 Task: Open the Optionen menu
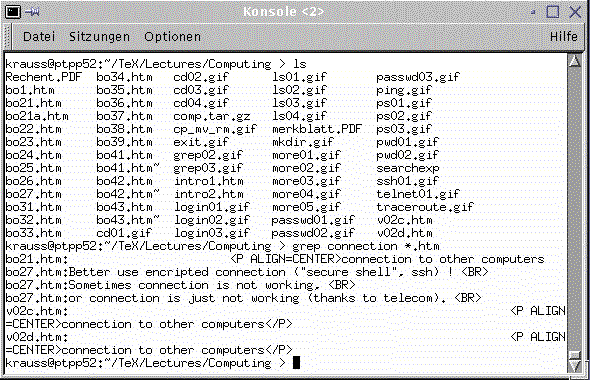[172, 36]
